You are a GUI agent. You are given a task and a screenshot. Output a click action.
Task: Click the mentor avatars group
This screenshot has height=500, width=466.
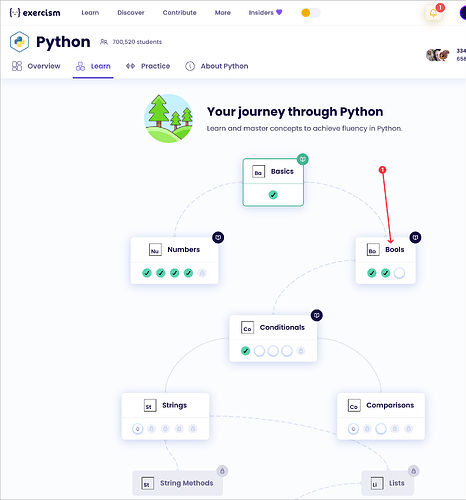point(438,55)
